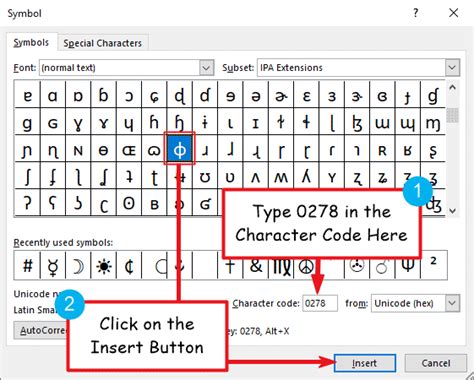Screen dimensions: 474x380
Task: Select the epsilon ɛ symbol
Action: pyautogui.click(x=306, y=96)
